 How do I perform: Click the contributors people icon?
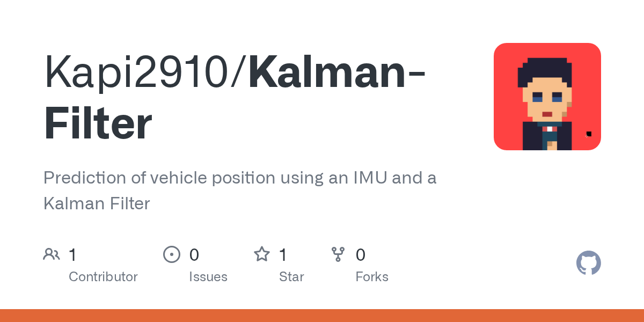point(52,254)
